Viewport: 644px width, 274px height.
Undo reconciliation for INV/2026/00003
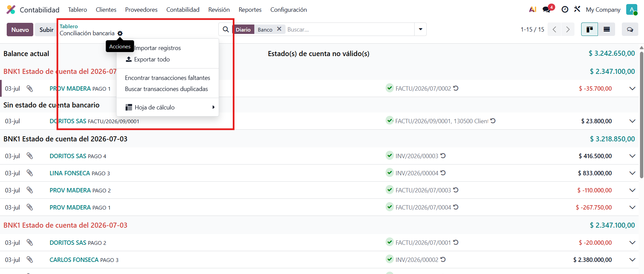[443, 156]
